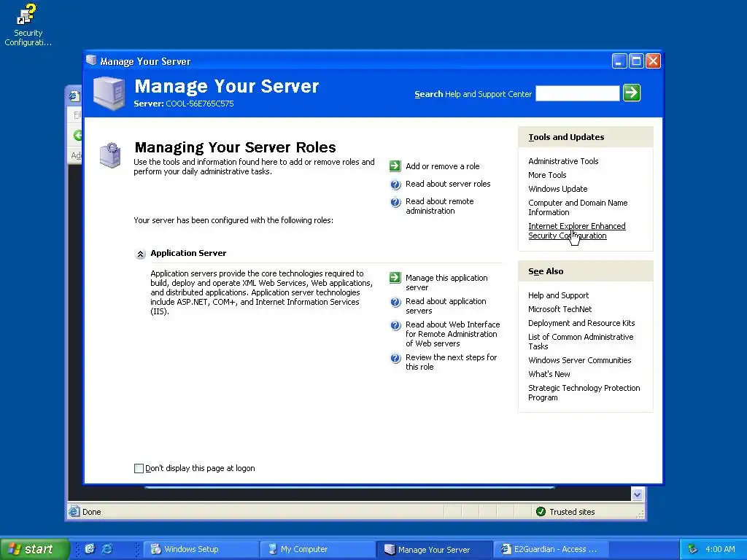The height and width of the screenshot is (560, 747).
Task: Click the Start button
Action: click(x=34, y=549)
